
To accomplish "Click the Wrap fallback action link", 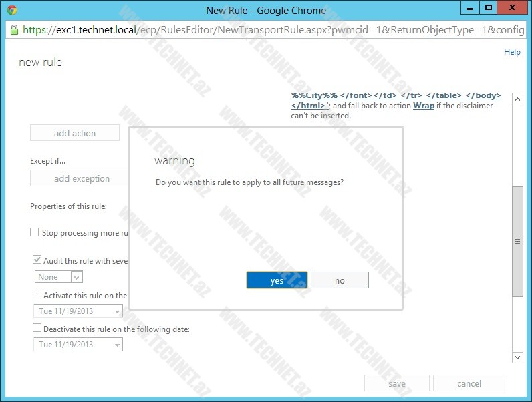I will pos(423,106).
